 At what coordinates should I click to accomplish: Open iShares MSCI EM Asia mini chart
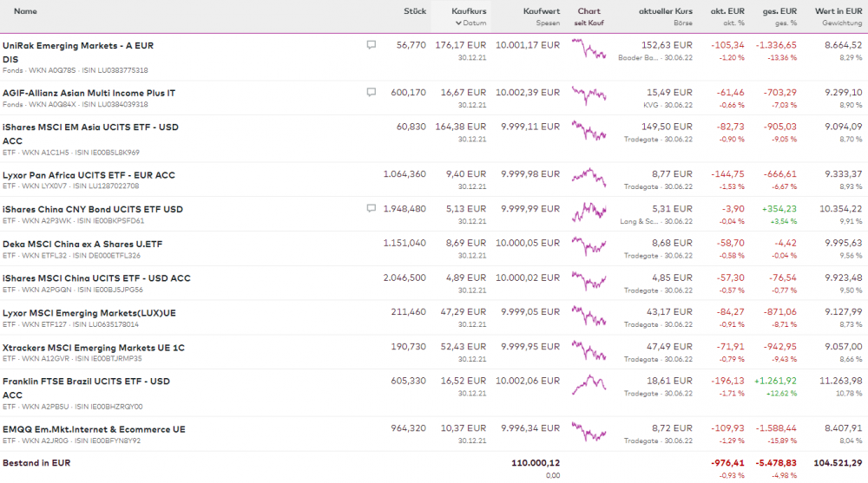pos(589,131)
